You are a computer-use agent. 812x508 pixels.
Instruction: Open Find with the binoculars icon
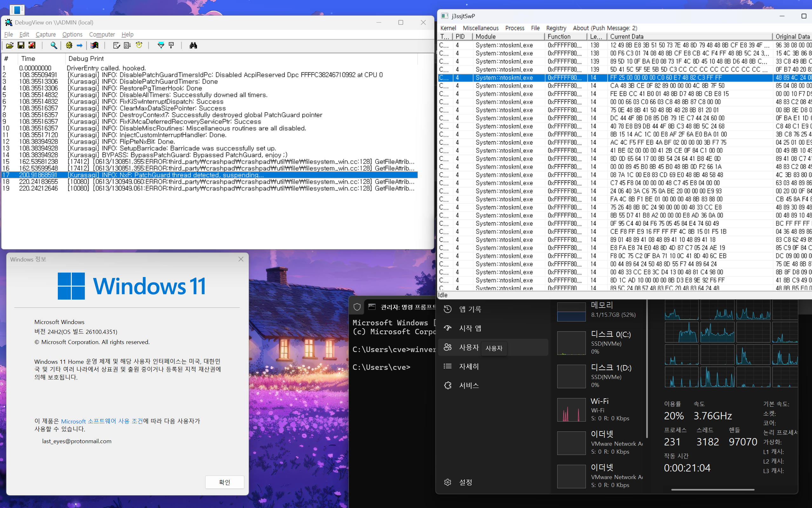point(193,45)
